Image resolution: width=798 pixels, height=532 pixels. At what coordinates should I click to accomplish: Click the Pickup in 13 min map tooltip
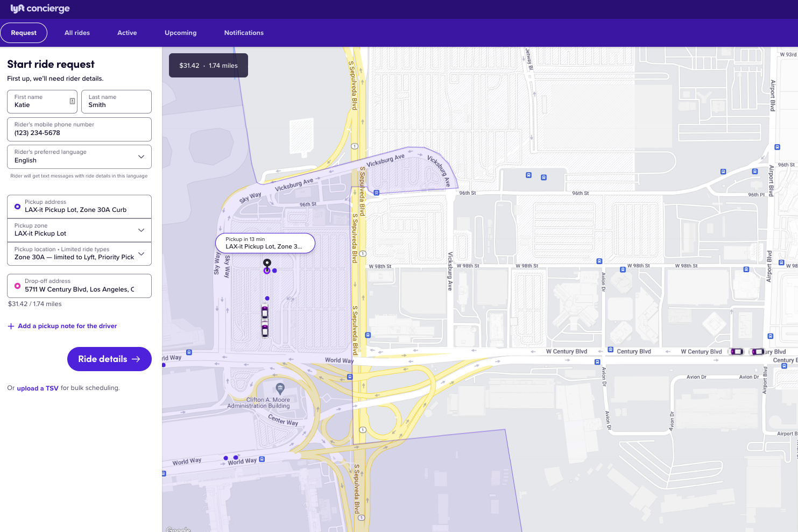coord(265,243)
